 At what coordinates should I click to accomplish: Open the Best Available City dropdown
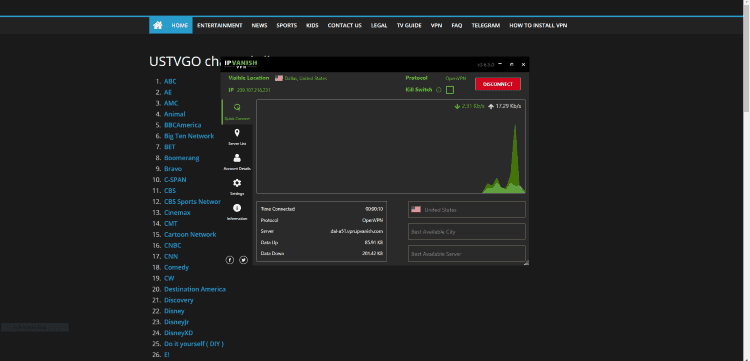click(x=466, y=232)
